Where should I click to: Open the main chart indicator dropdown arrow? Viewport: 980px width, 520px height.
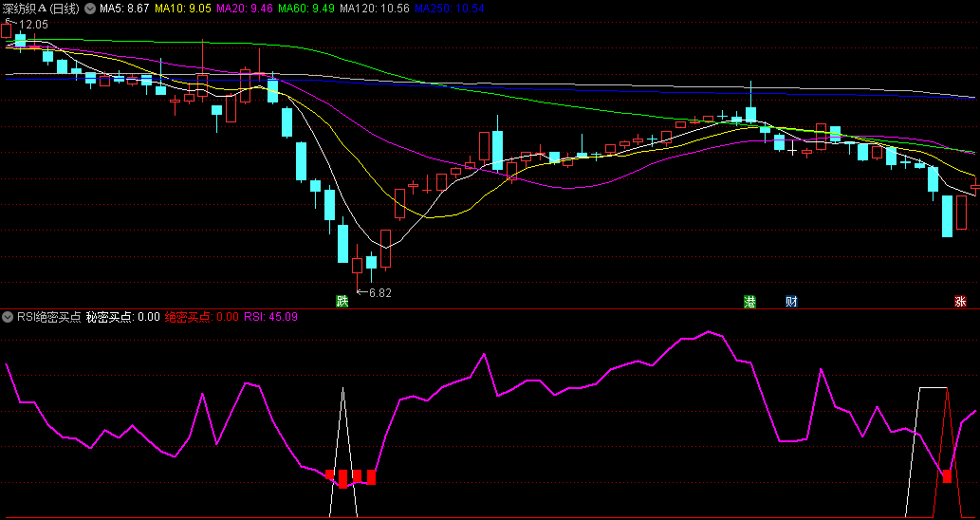point(90,9)
